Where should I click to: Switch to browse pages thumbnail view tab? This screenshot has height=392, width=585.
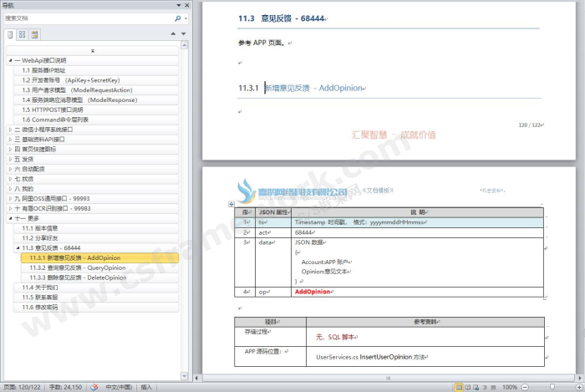(x=23, y=34)
